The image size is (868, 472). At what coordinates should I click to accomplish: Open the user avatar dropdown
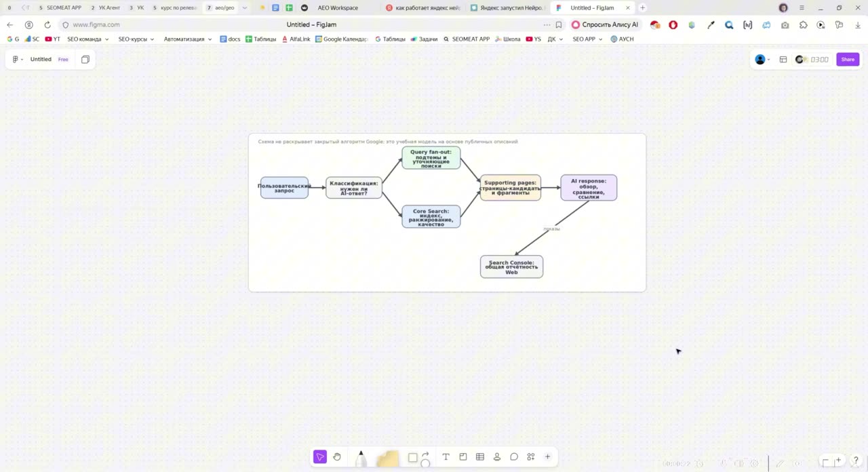pos(763,60)
